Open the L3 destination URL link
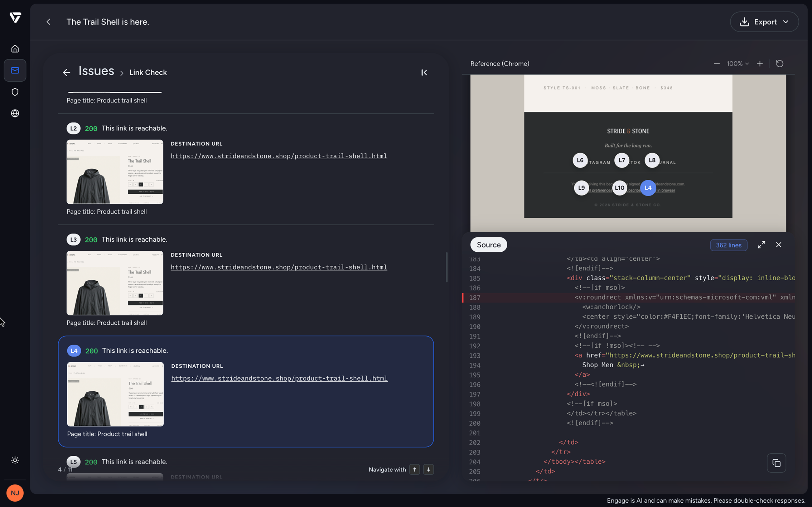Viewport: 812px width, 507px height. [x=279, y=267]
